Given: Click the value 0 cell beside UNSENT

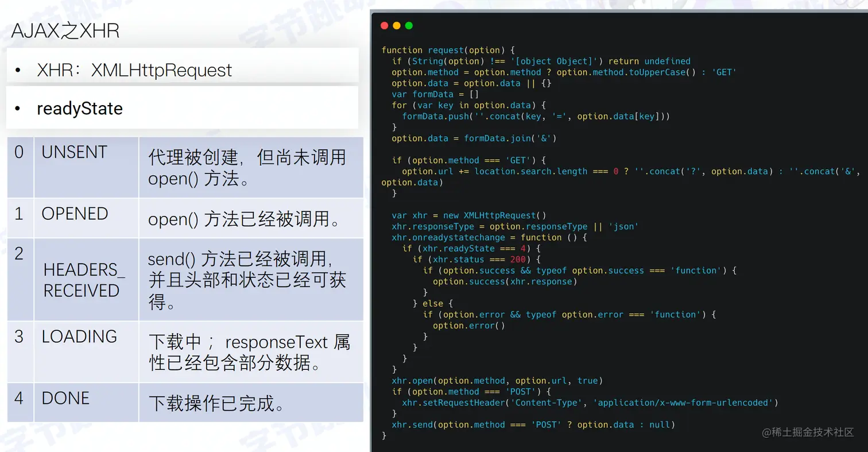Looking at the screenshot, I should (x=20, y=167).
